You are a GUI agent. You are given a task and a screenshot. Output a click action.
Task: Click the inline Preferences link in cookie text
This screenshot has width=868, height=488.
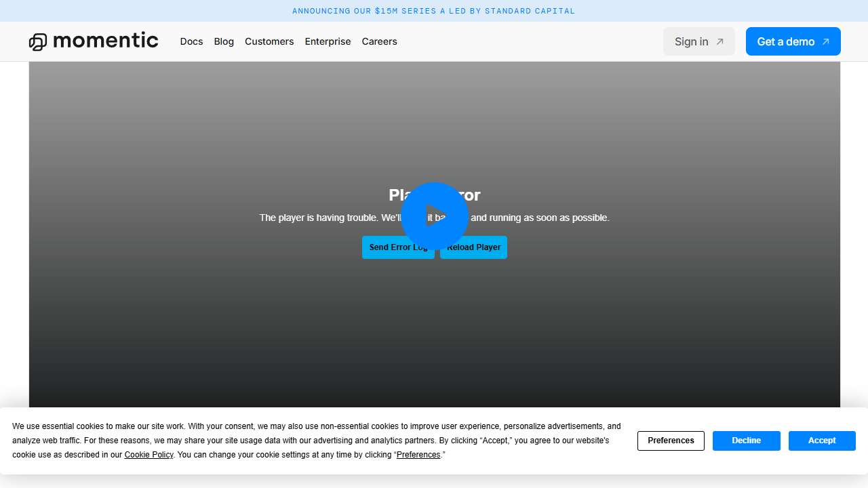(x=418, y=455)
